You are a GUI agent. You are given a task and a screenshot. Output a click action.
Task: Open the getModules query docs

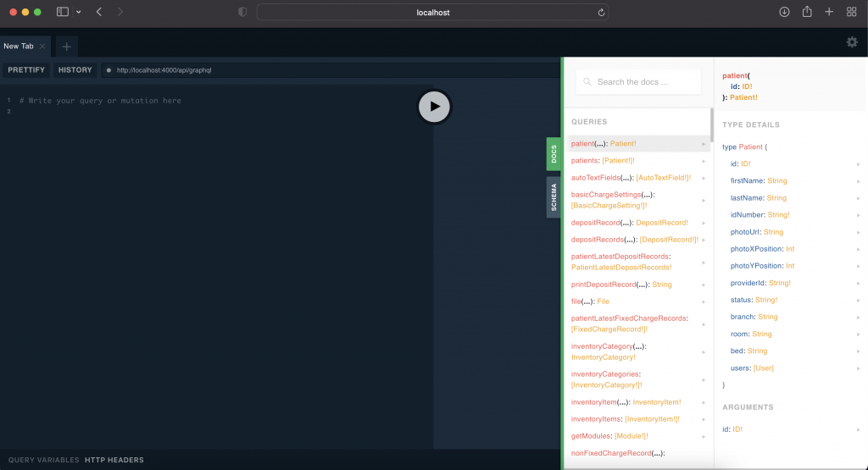point(638,436)
